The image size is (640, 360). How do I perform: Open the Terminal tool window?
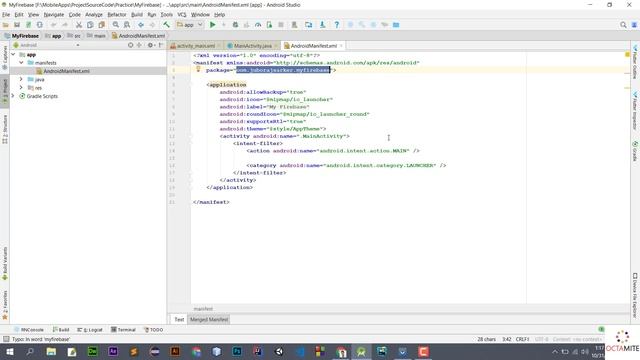click(123, 330)
